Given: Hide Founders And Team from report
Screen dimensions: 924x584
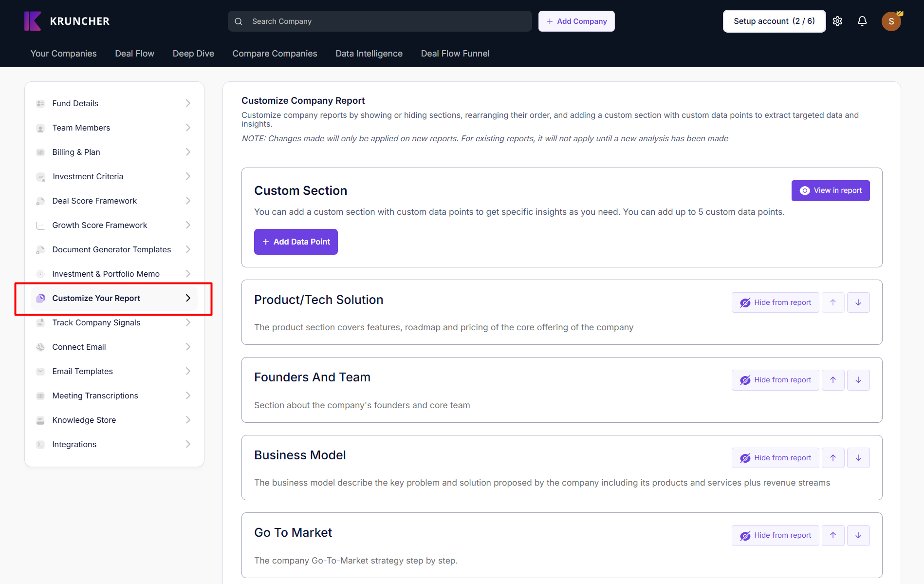Looking at the screenshot, I should (775, 380).
